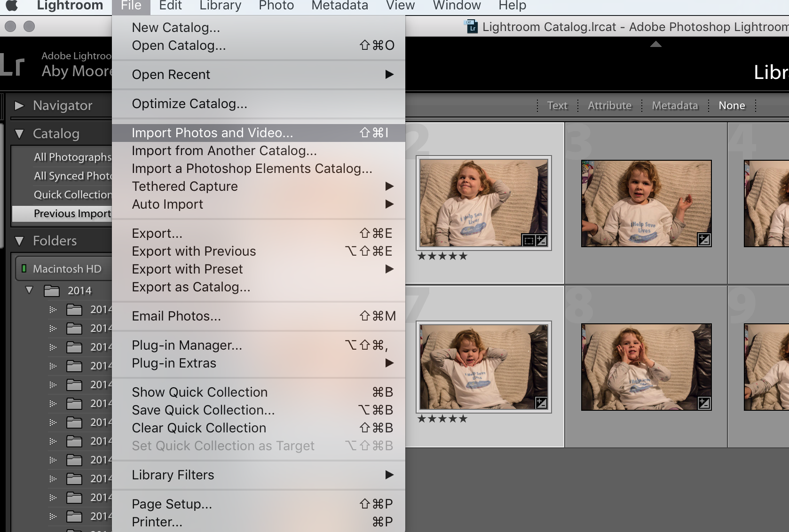Screen dimensions: 789x532
Task: Select Previous Import in the Catalog panel
Action: click(62, 214)
